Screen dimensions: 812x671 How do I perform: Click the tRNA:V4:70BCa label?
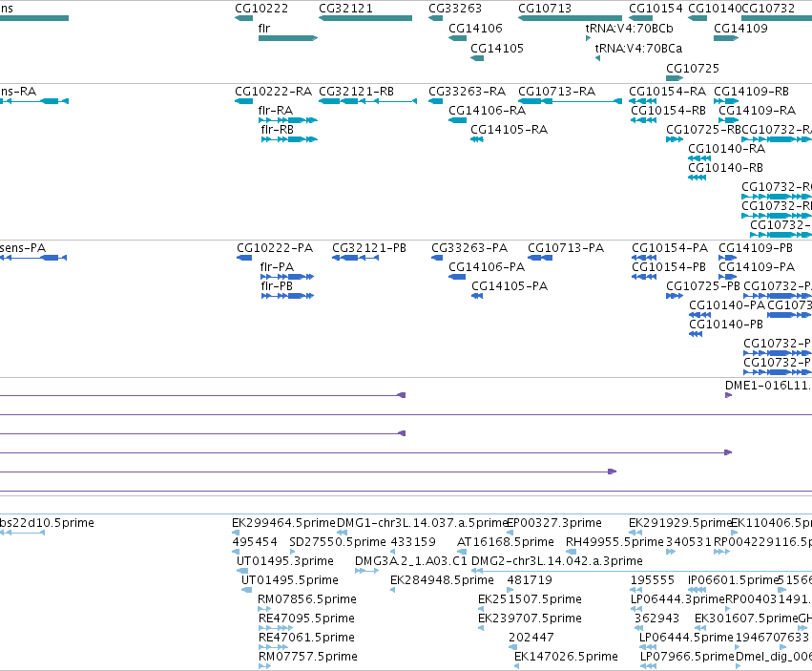[x=638, y=49]
